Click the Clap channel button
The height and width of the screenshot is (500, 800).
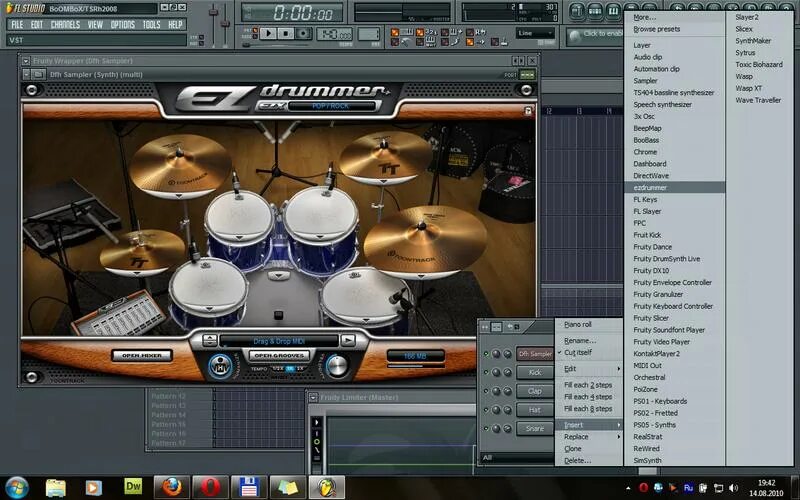534,391
